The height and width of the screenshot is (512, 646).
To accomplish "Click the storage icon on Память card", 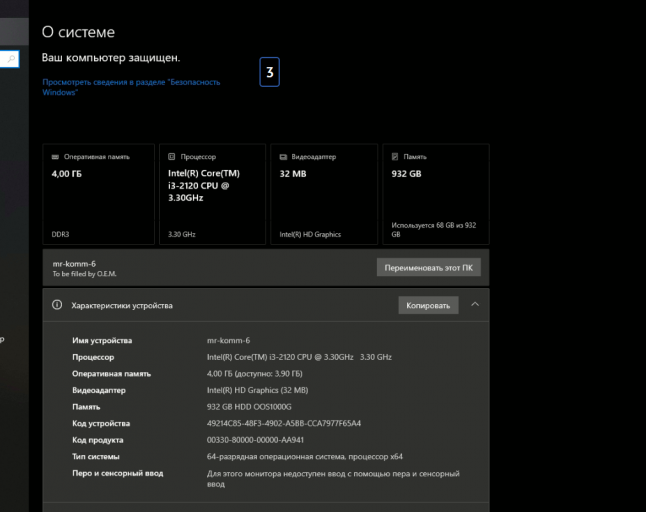I will (395, 157).
